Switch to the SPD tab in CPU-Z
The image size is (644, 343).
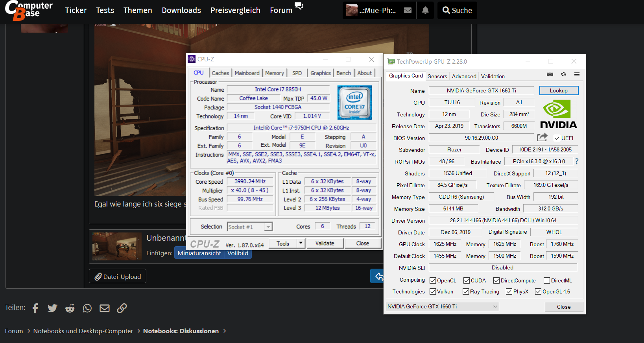point(297,73)
